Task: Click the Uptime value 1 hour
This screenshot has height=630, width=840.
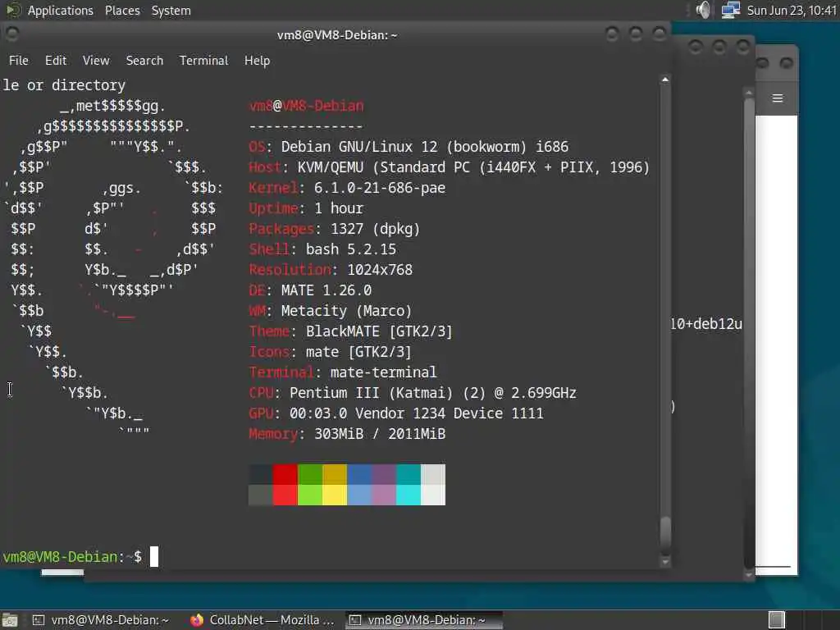Action: (339, 208)
